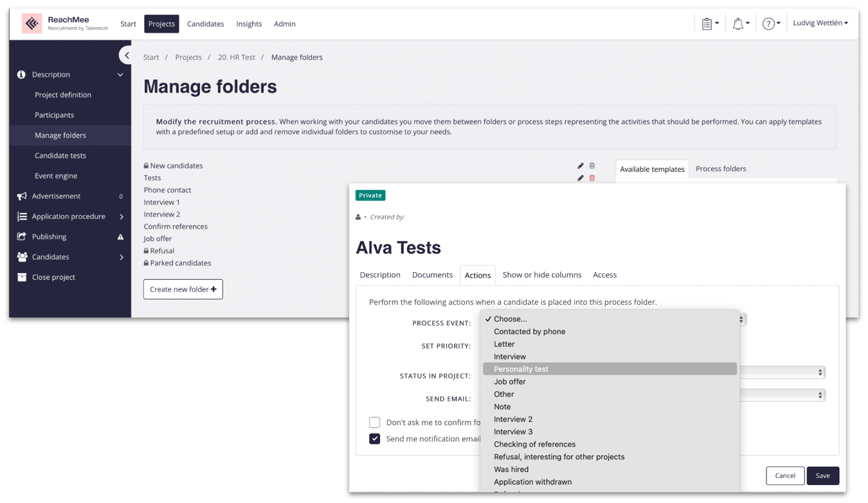Open the help menu icon

click(x=769, y=23)
